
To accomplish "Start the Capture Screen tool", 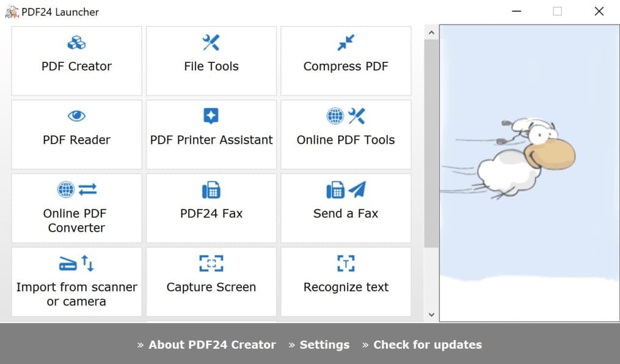I will point(211,282).
